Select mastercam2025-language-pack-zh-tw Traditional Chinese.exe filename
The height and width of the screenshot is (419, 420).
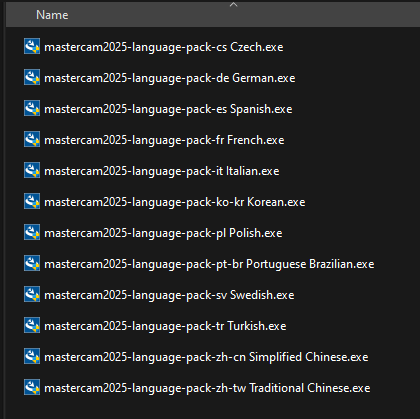(207, 388)
